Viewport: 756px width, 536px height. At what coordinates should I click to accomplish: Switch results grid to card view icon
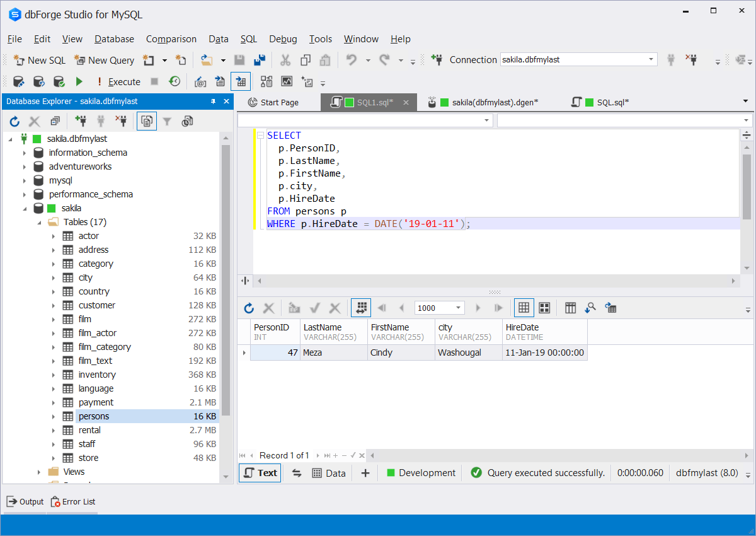[x=544, y=308]
